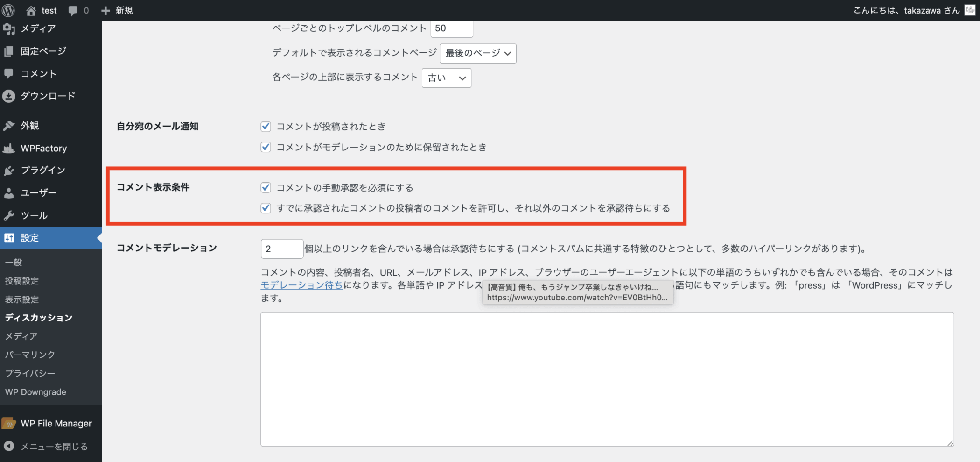
Task: Open the 外観 appearance menu
Action: pyautogui.click(x=30, y=126)
